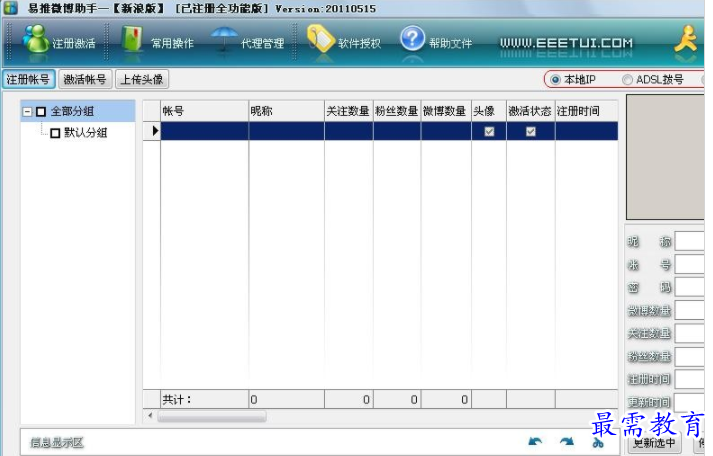Click the green user icon for 注册激活
Image resolution: width=713 pixels, height=456 pixels.
35,39
